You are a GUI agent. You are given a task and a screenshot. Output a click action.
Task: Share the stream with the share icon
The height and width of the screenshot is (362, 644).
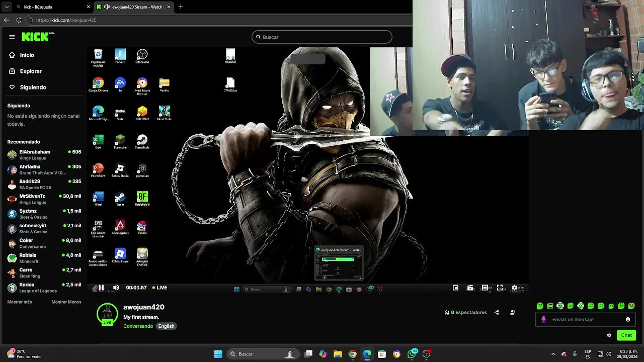point(496,313)
